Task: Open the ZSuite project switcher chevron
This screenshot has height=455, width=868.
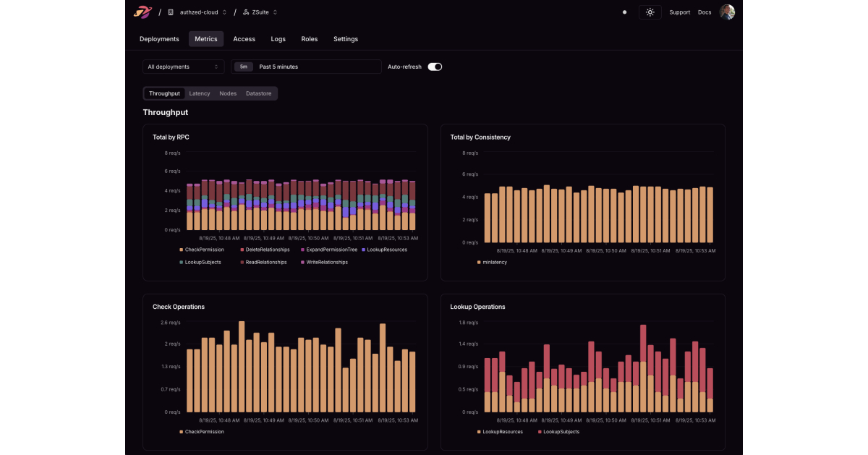Action: pos(275,12)
